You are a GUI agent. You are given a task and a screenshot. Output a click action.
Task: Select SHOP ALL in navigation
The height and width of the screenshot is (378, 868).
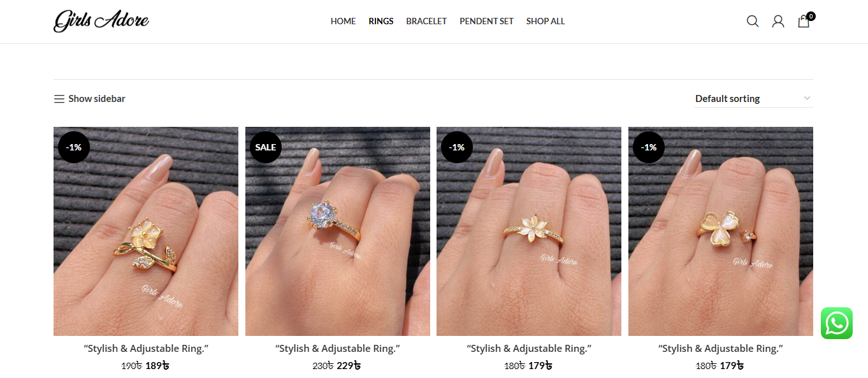point(546,21)
